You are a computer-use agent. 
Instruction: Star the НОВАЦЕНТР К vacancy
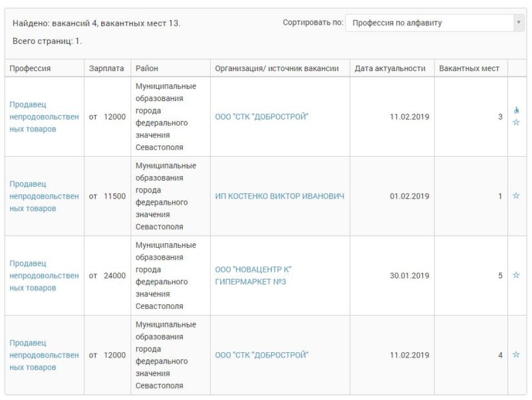[x=516, y=275]
